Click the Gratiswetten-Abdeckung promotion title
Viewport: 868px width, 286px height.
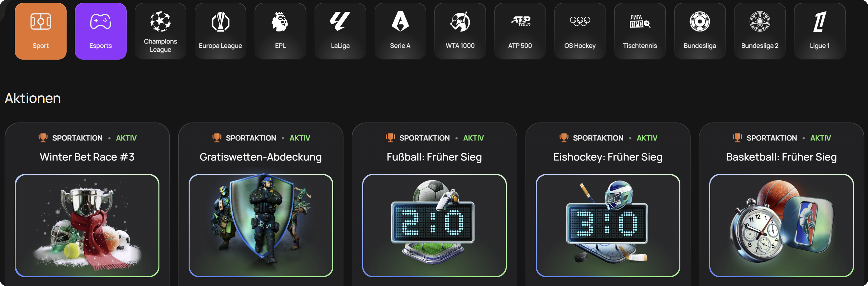pos(260,157)
